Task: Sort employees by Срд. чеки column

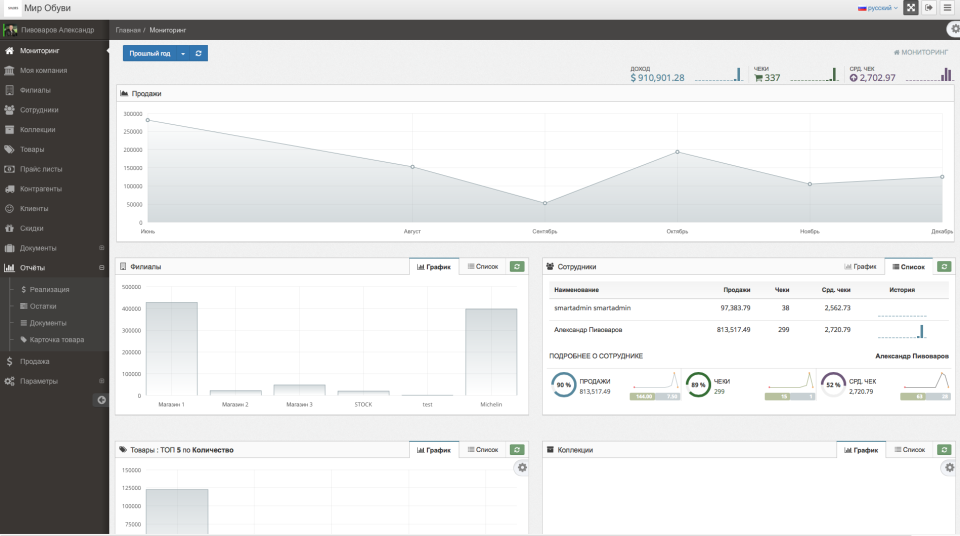Action: pos(836,290)
